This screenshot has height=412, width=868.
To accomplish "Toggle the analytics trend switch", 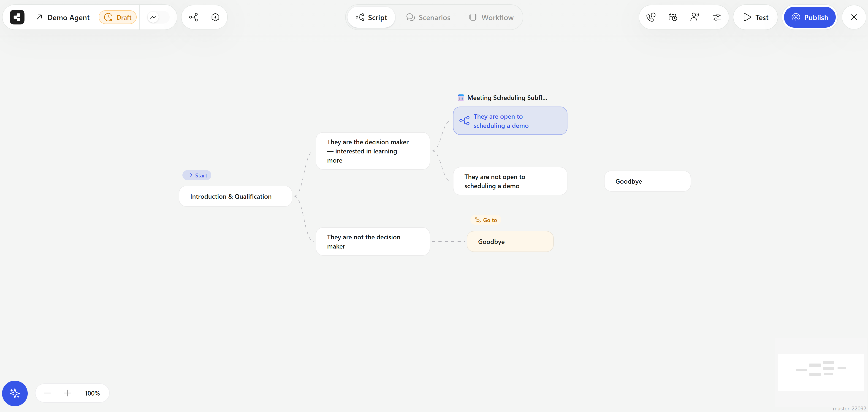I will coord(158,17).
